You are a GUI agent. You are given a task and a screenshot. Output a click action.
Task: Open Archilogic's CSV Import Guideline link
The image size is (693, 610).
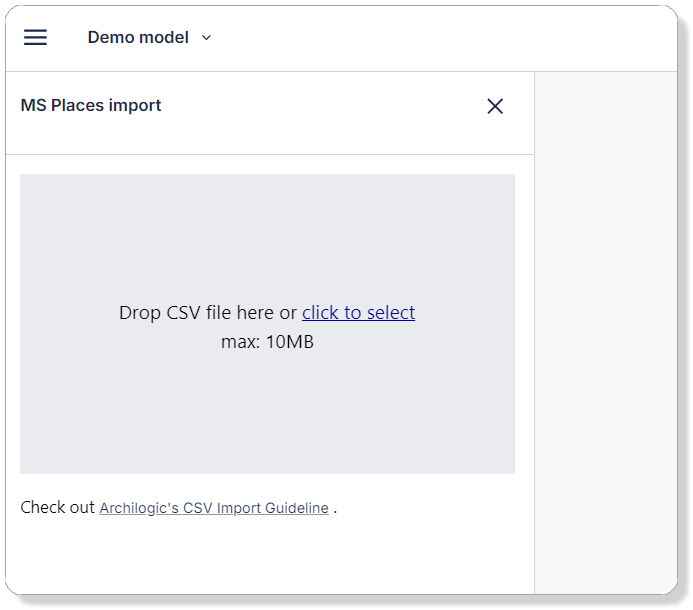point(214,508)
